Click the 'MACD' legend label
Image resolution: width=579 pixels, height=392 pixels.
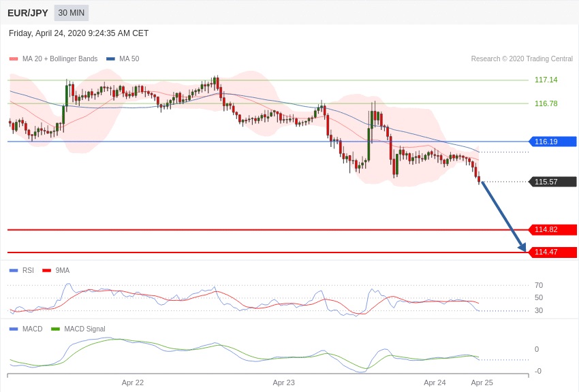[33, 329]
